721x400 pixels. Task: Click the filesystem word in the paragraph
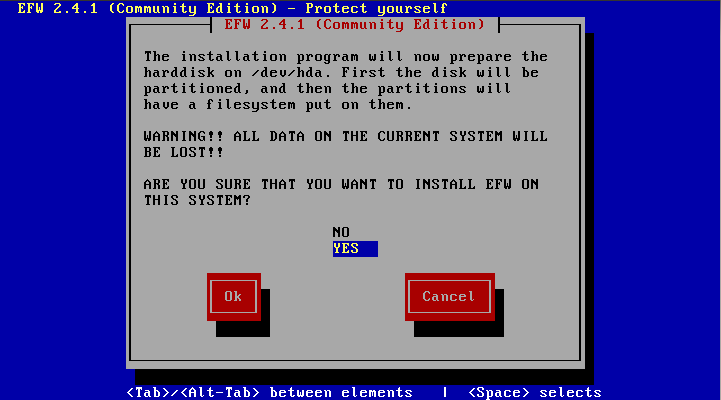(251, 105)
